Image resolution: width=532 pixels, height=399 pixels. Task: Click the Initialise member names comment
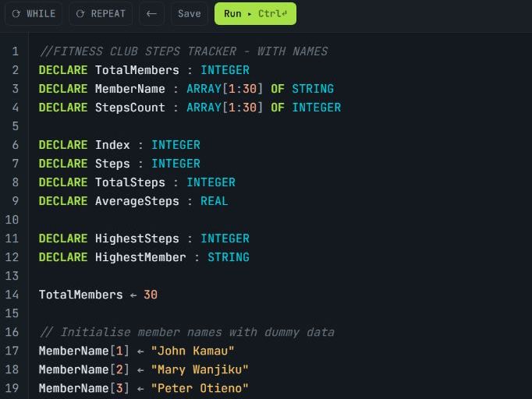pos(187,332)
